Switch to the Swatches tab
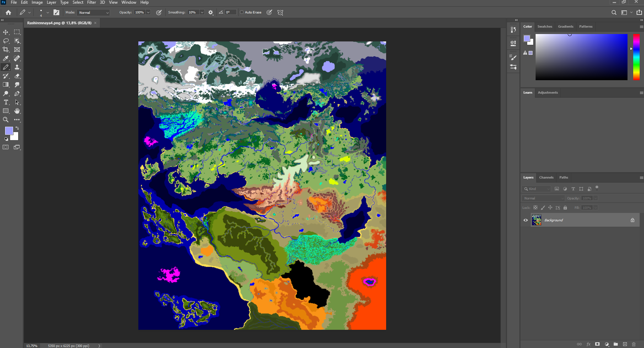 [x=545, y=27]
